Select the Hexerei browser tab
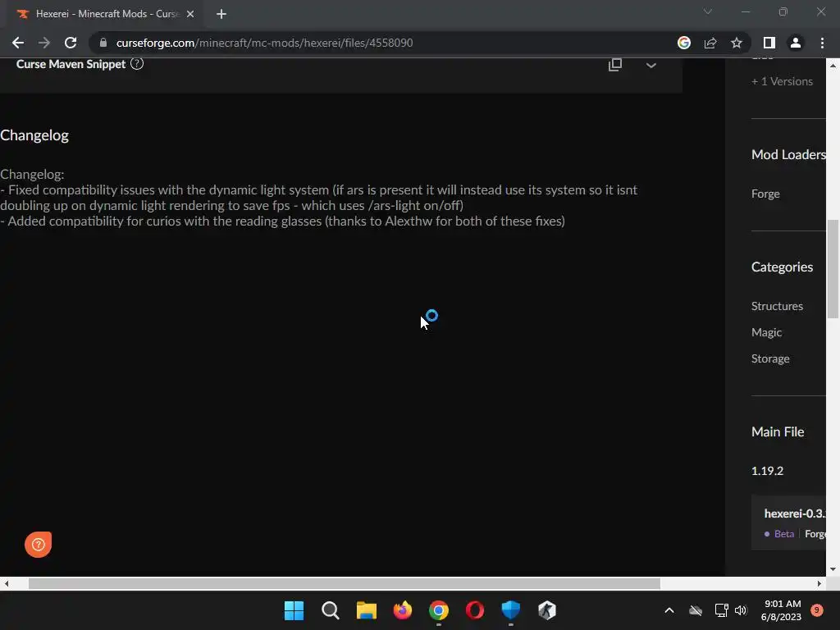Viewport: 840px width, 630px height. (x=104, y=14)
